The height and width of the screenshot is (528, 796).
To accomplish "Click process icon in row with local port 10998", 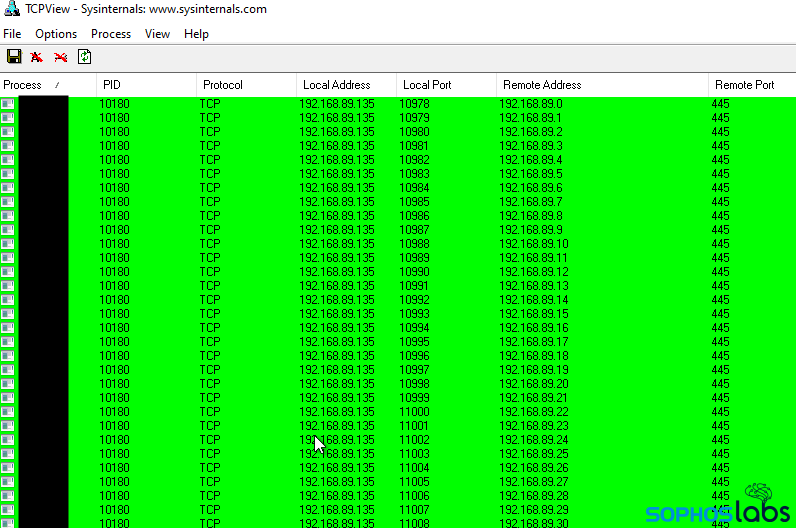I will coord(8,384).
